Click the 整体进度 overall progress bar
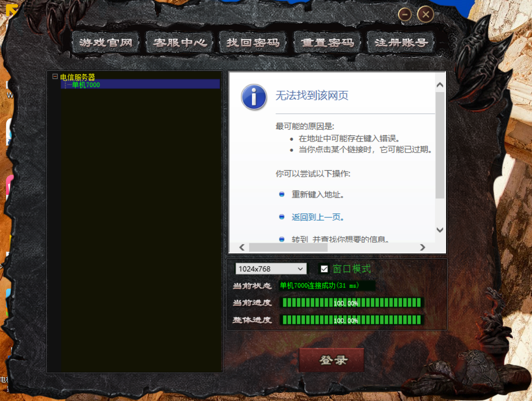This screenshot has width=532, height=401. [351, 320]
